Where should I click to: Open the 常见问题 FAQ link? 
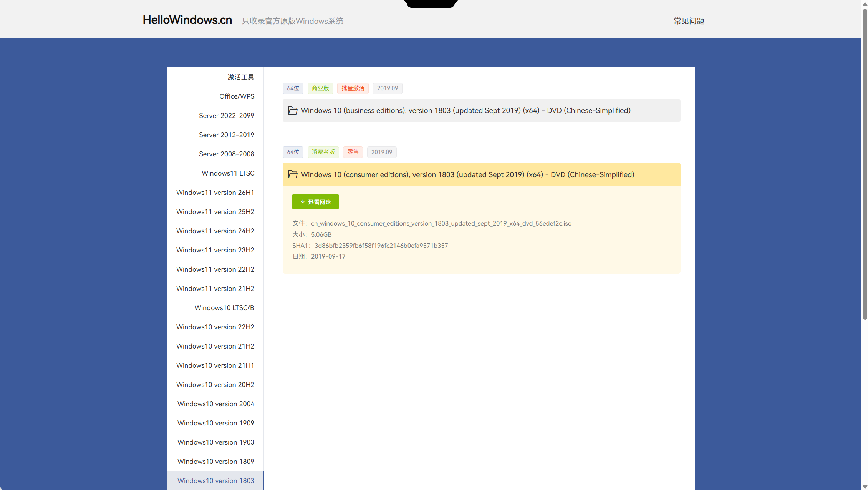pyautogui.click(x=689, y=21)
